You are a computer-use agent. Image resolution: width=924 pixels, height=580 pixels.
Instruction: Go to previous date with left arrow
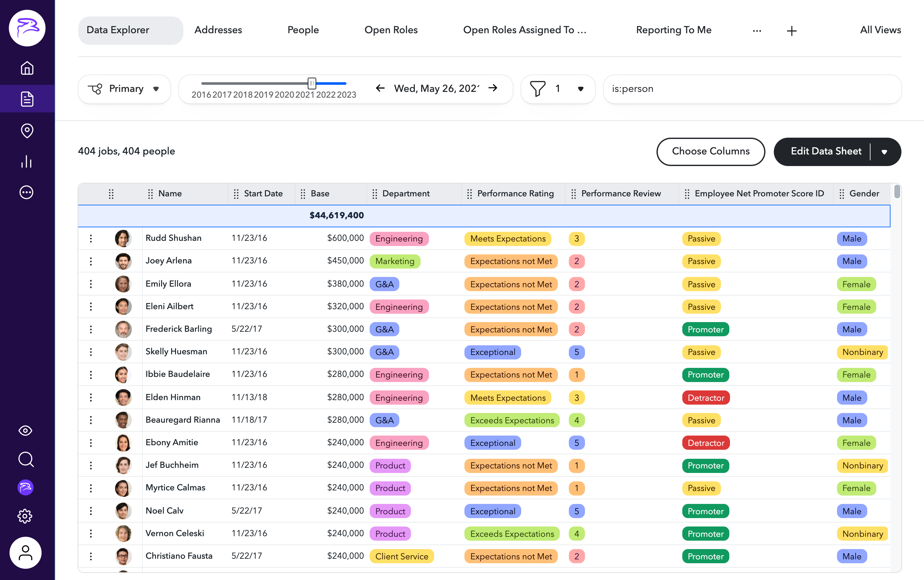(x=380, y=88)
